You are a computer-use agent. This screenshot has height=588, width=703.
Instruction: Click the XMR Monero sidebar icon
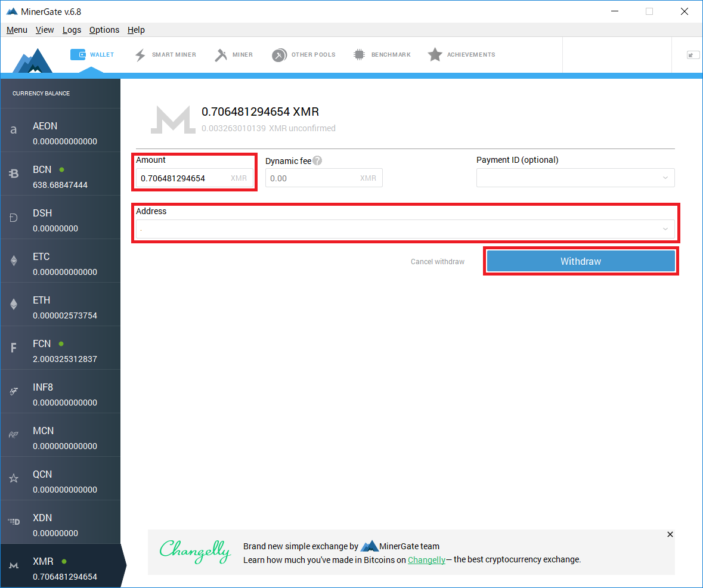(x=14, y=565)
